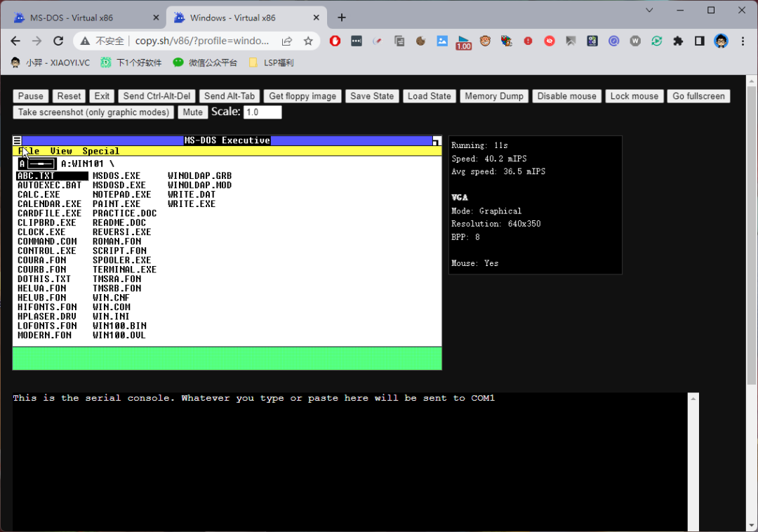The width and height of the screenshot is (758, 532).
Task: Click the Scale value field
Action: pyautogui.click(x=262, y=112)
